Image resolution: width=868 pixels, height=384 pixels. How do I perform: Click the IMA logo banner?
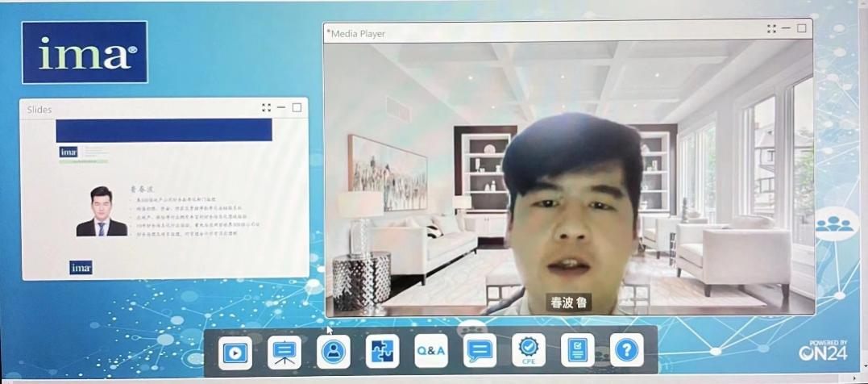(x=85, y=52)
